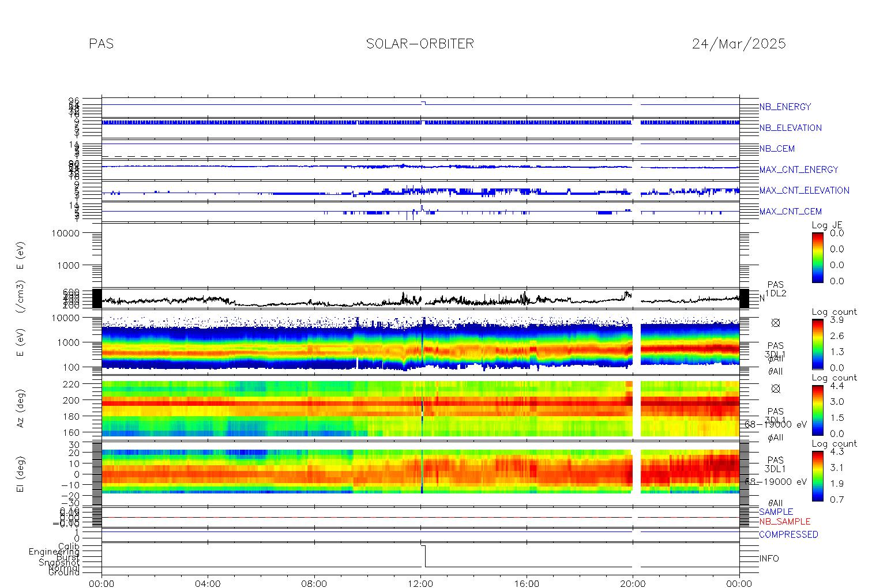Click the blue SAMPLE label
This screenshot has height=588, width=872.
(776, 512)
